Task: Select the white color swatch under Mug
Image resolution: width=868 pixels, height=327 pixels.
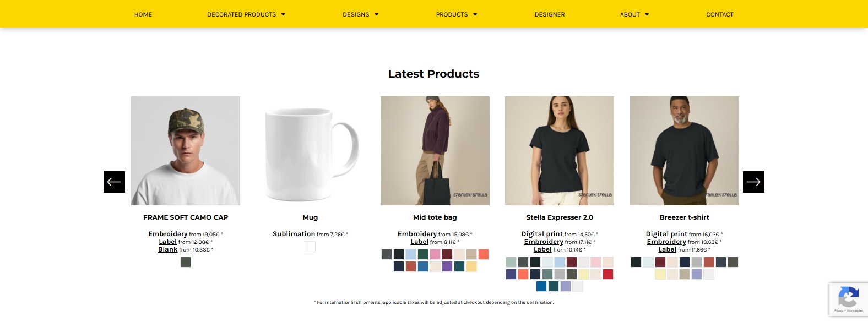Action: (310, 247)
